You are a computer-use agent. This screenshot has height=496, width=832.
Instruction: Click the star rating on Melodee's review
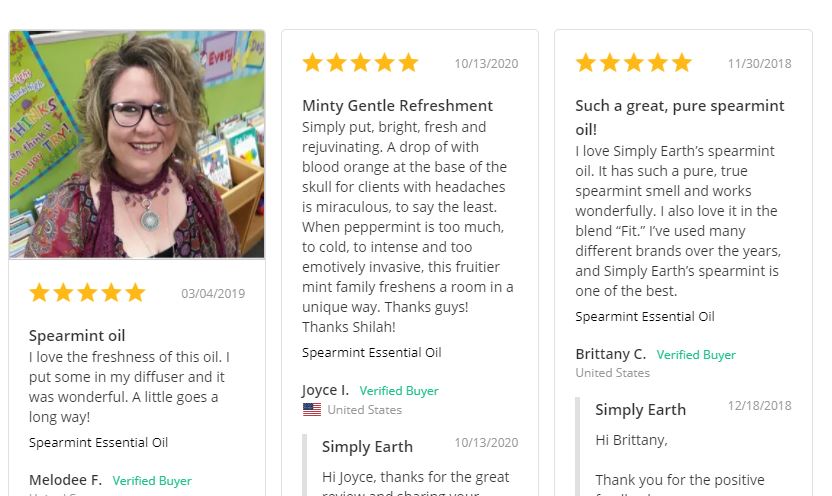click(x=88, y=292)
